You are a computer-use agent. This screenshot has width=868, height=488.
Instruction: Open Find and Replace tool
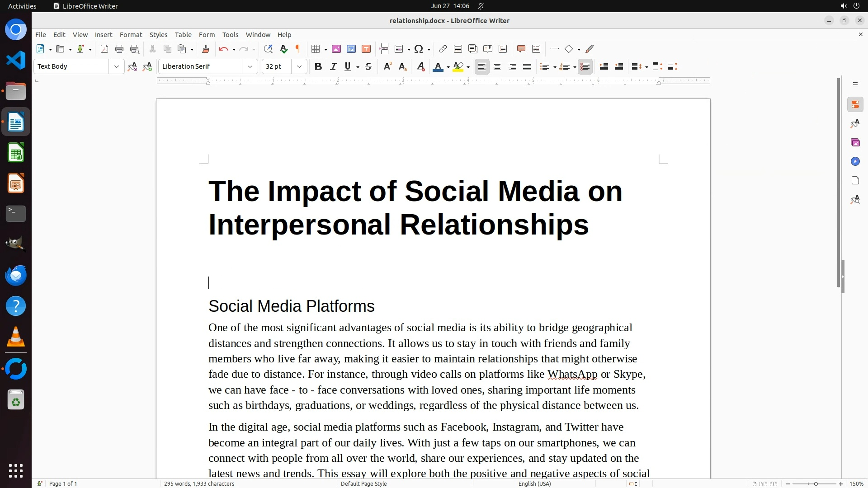point(268,49)
